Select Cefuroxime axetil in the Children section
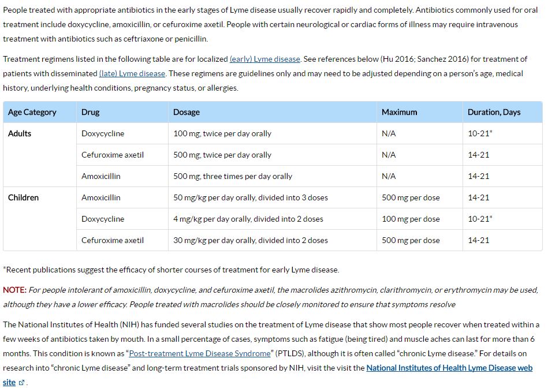This screenshot has width=559, height=392. [113, 240]
